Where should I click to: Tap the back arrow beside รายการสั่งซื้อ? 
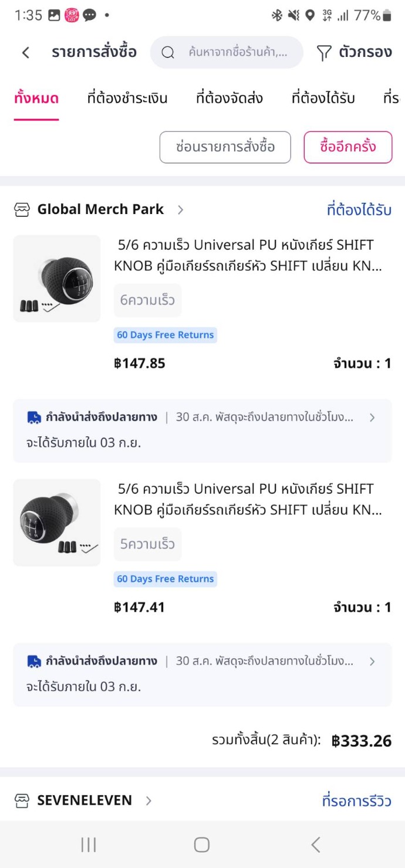tap(26, 53)
